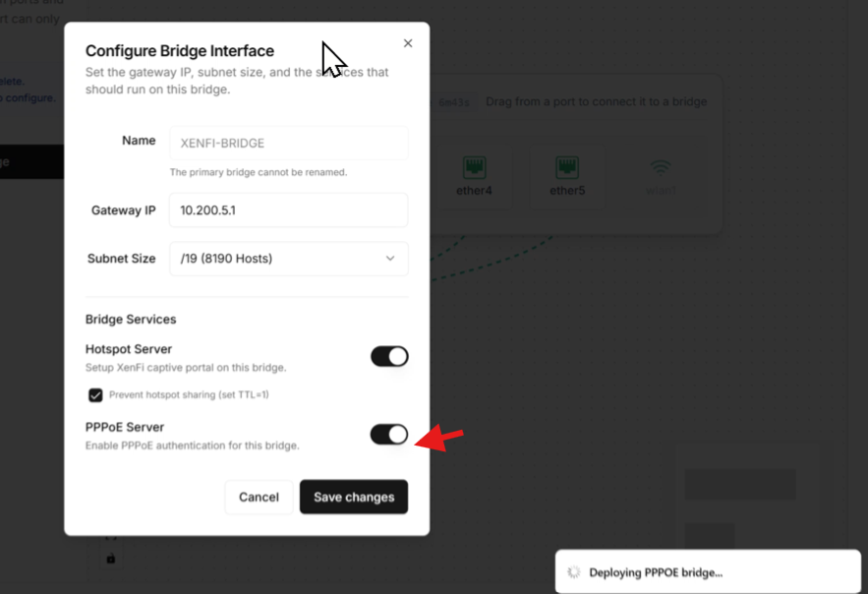This screenshot has height=594, width=868.
Task: Click the Prevent hotspot sharing label text
Action: 189,394
